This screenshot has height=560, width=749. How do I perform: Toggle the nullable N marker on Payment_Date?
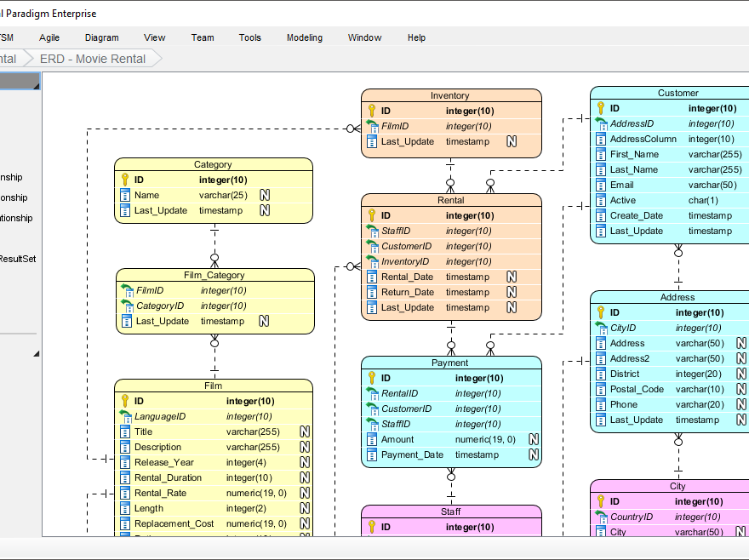tap(534, 454)
